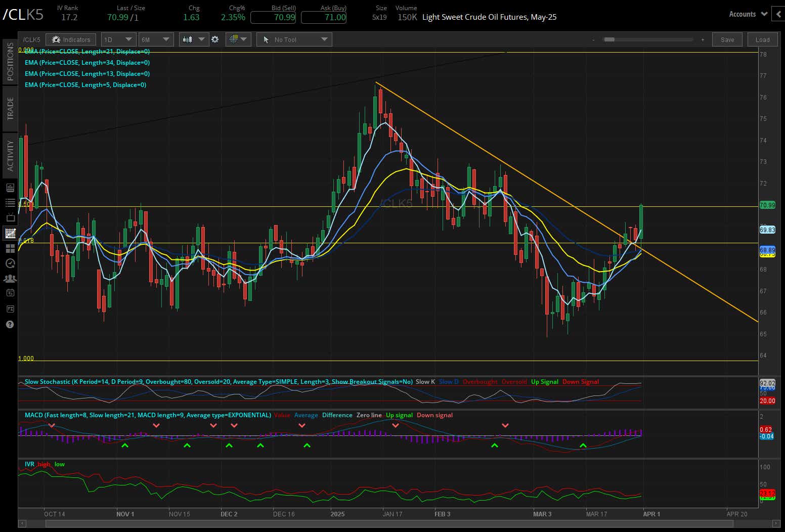Image resolution: width=785 pixels, height=532 pixels.
Task: Toggle the Slow Stochastic Overbought label
Action: point(479,381)
